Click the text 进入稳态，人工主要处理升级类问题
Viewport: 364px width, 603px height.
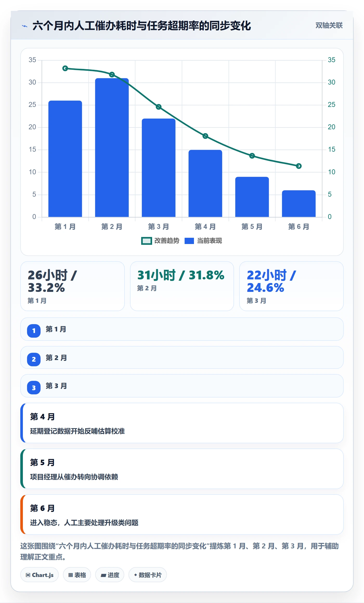(84, 523)
